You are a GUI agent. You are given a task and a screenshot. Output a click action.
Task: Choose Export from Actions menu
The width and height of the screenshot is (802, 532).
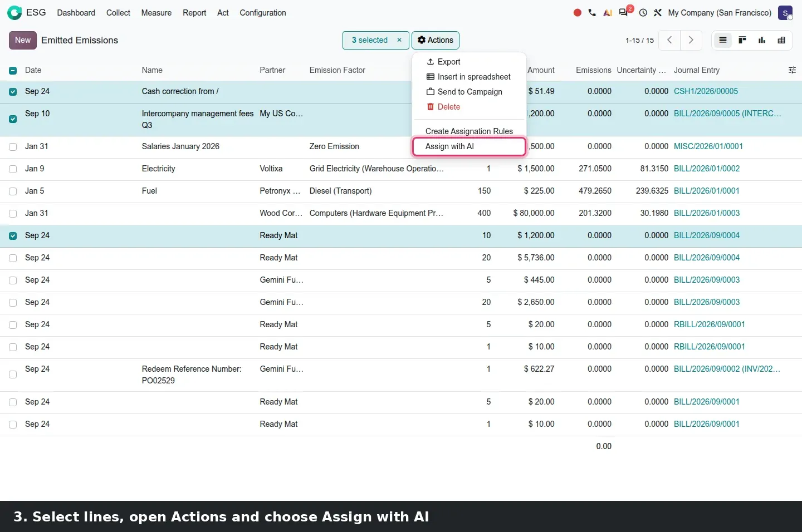[469, 62]
